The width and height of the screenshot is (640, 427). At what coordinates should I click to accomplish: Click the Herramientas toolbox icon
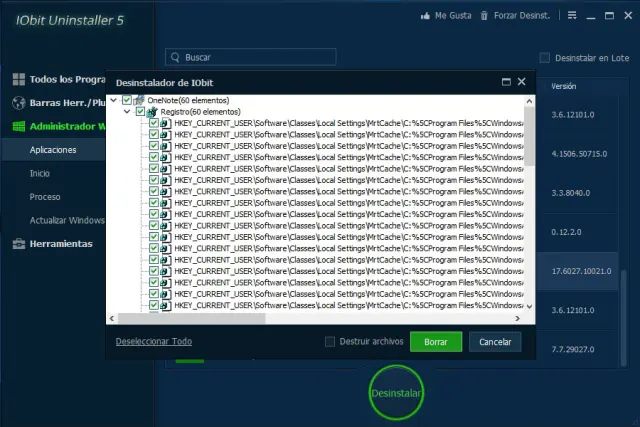pos(18,243)
